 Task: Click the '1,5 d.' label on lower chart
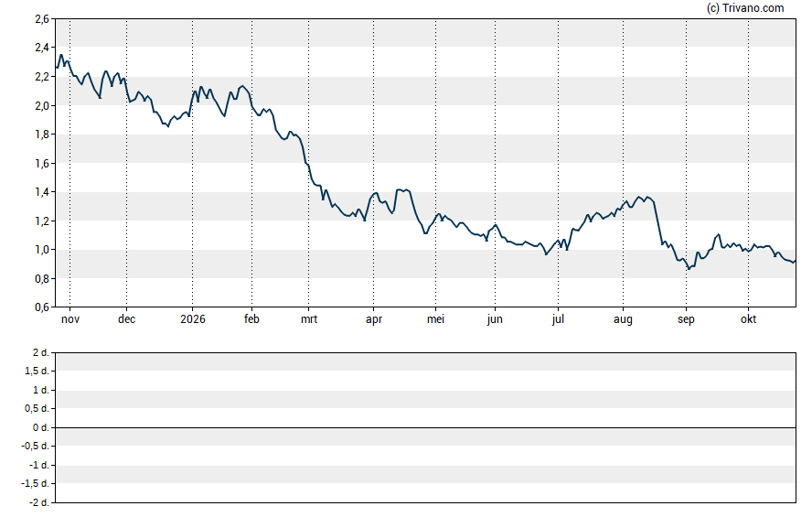point(37,371)
